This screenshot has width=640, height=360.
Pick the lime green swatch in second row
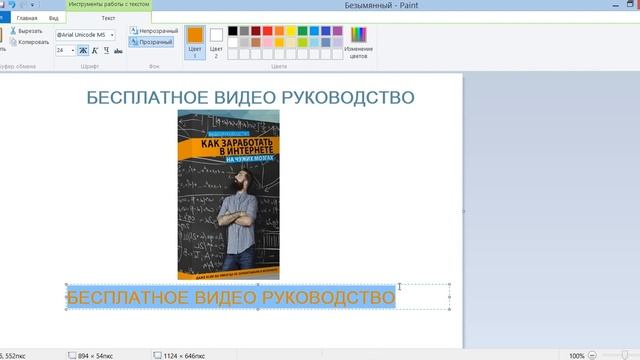tap(302, 42)
